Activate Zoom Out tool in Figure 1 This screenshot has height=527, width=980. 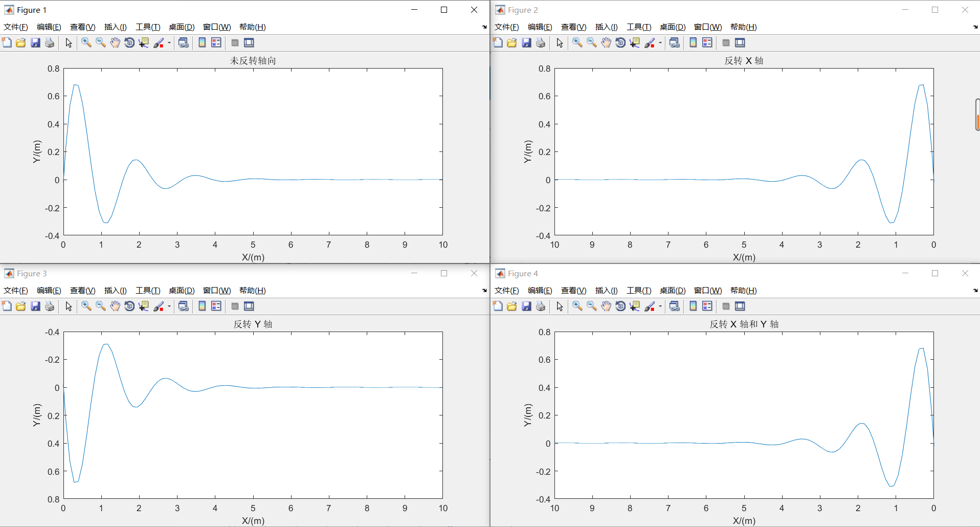(101, 42)
